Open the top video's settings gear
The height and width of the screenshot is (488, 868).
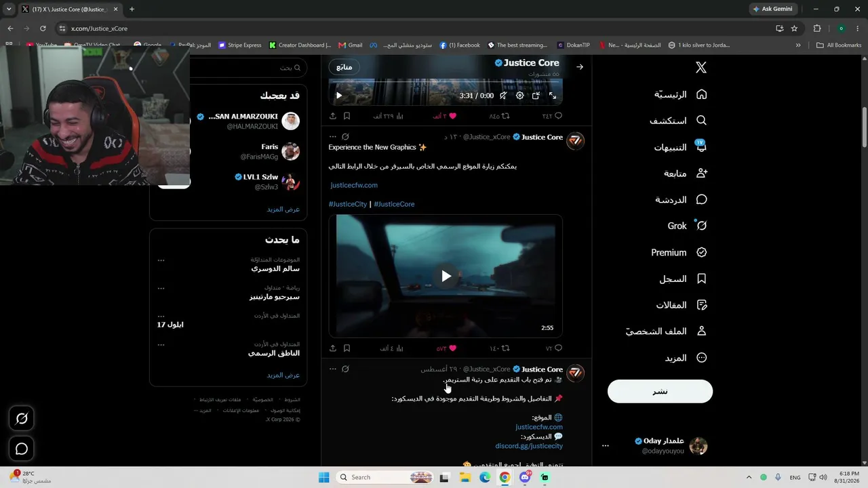(x=519, y=96)
